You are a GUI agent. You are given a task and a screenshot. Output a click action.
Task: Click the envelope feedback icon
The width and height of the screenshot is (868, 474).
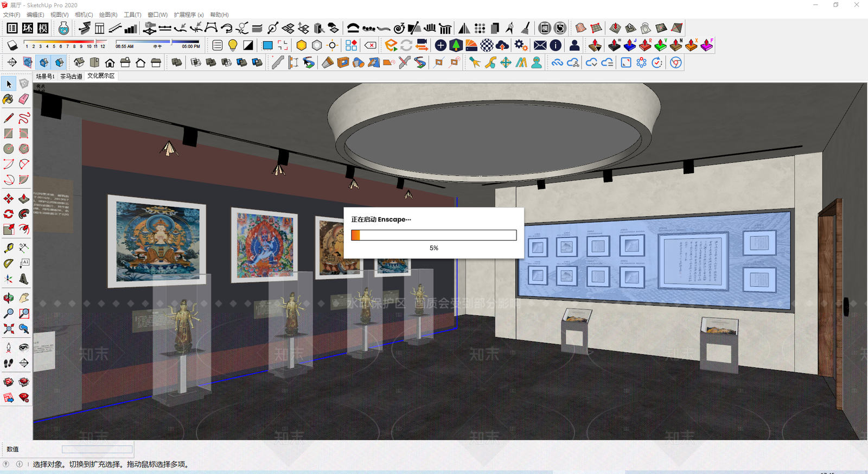pyautogui.click(x=540, y=45)
